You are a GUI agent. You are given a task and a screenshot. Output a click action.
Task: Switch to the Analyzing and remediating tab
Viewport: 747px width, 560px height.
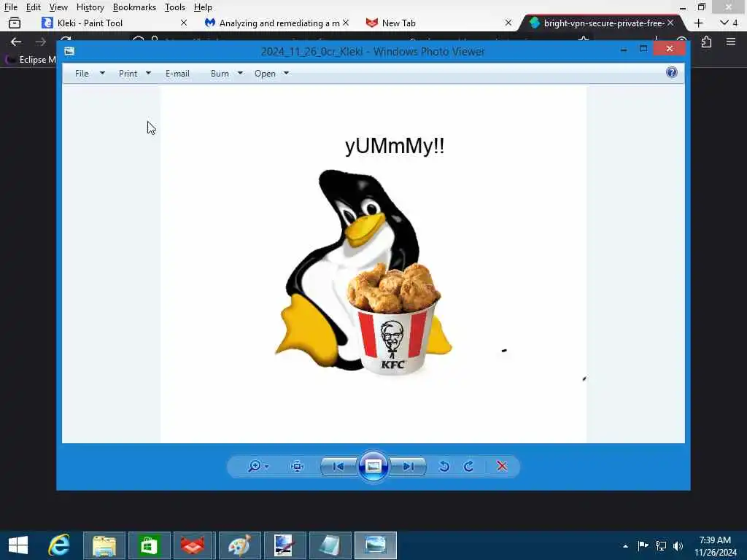tap(276, 23)
